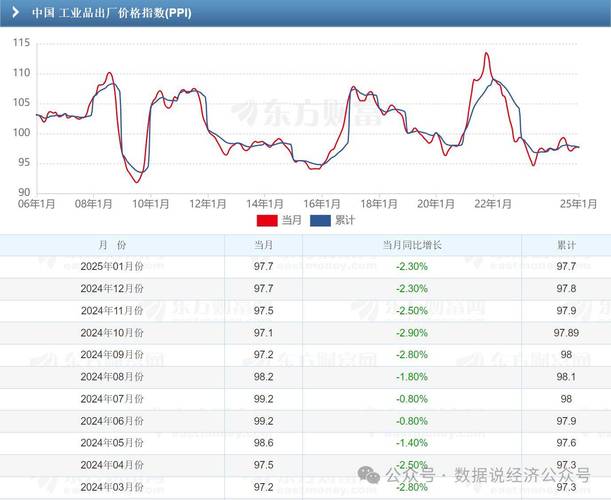
Task: Click the 月份 column header
Action: 112,245
